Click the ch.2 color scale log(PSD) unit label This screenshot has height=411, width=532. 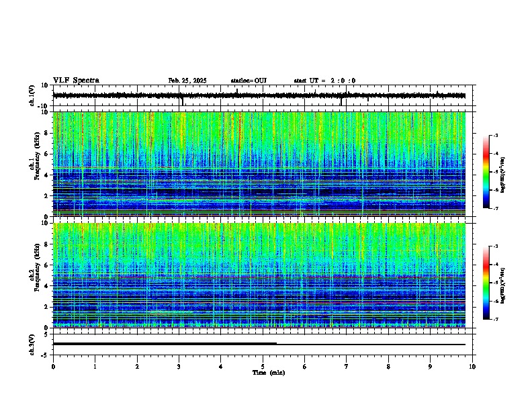coord(503,285)
